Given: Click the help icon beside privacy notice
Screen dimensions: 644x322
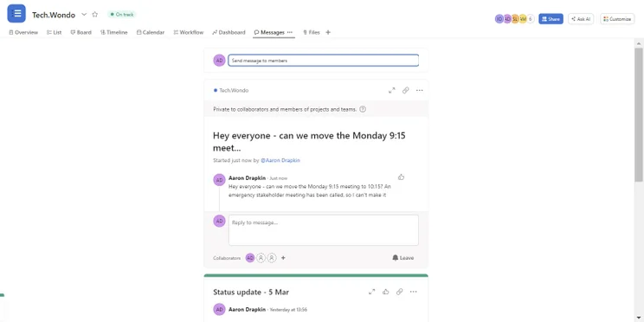Looking at the screenshot, I should [363, 109].
